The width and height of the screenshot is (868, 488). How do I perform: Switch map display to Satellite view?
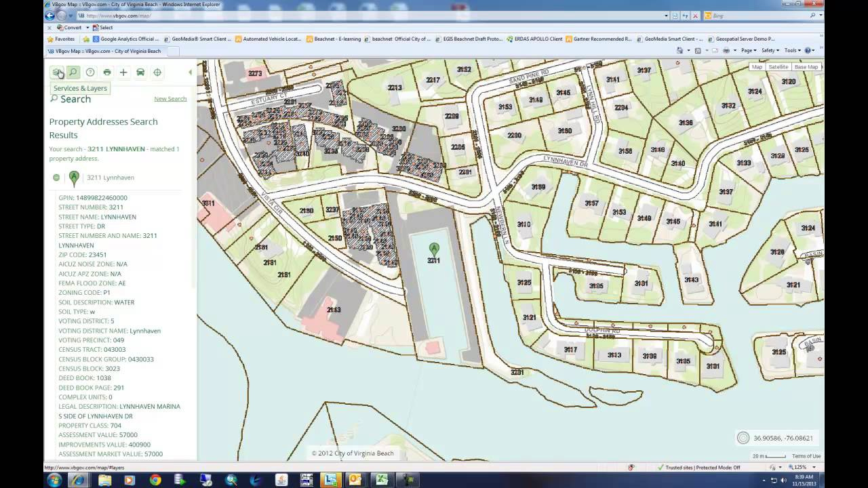(x=778, y=66)
